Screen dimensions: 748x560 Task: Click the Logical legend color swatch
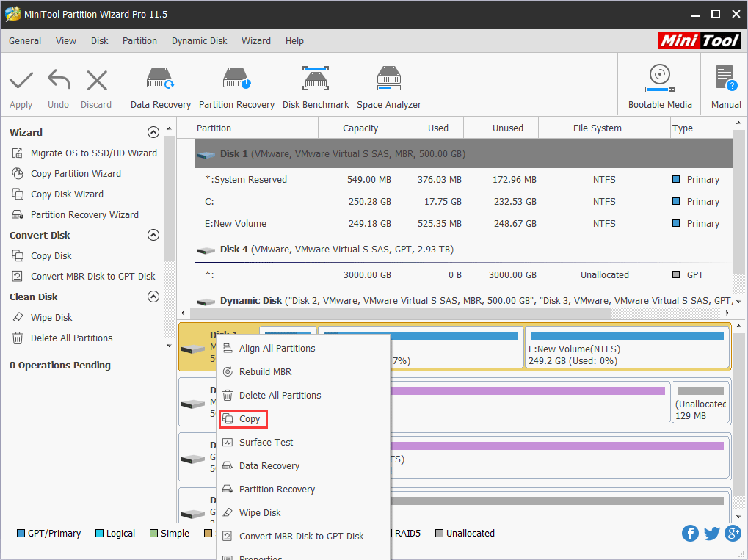click(x=99, y=534)
